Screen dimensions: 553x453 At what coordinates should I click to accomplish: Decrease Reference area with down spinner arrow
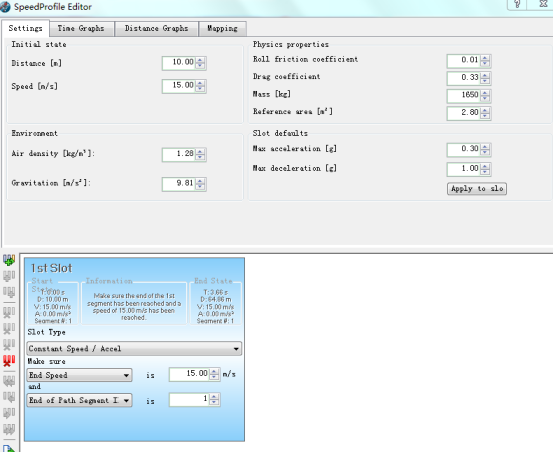coord(485,116)
